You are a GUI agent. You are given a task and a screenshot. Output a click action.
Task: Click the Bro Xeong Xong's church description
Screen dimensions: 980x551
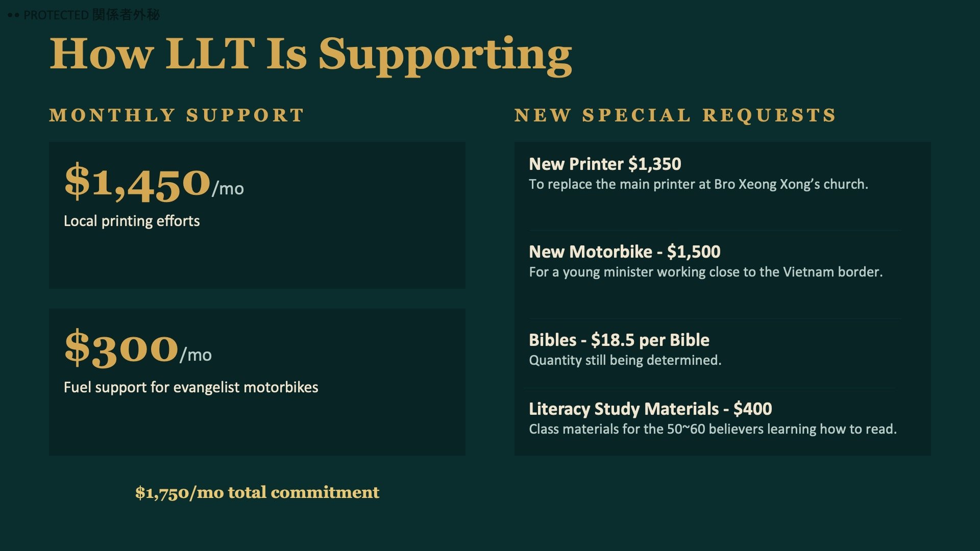point(698,184)
